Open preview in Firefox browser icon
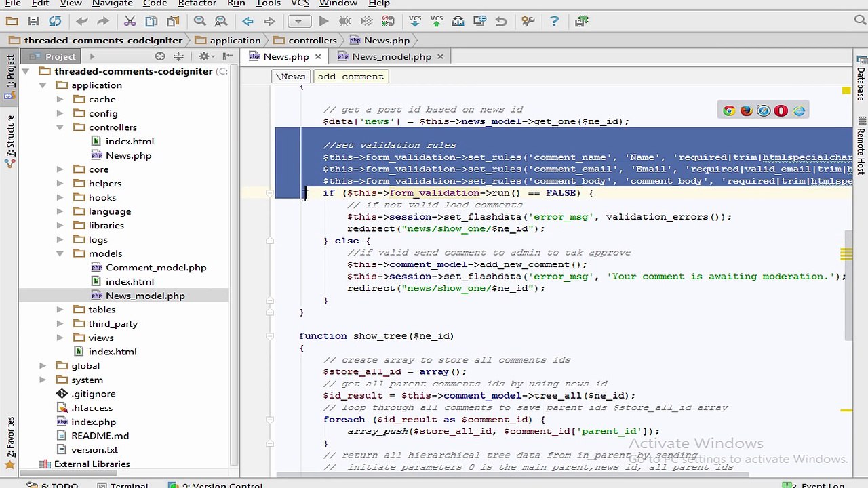The width and height of the screenshot is (868, 488). pos(746,111)
